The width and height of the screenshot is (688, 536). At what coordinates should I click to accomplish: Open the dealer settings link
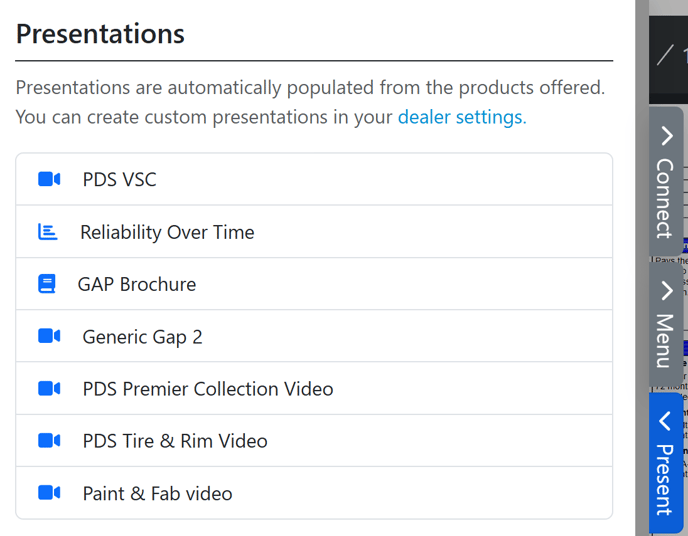pyautogui.click(x=462, y=117)
